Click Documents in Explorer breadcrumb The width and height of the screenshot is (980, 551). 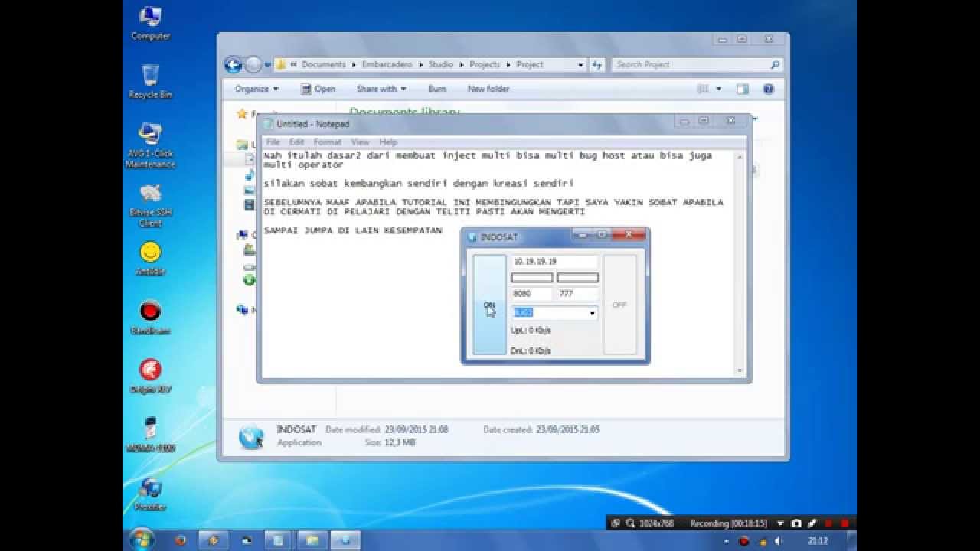click(x=324, y=65)
